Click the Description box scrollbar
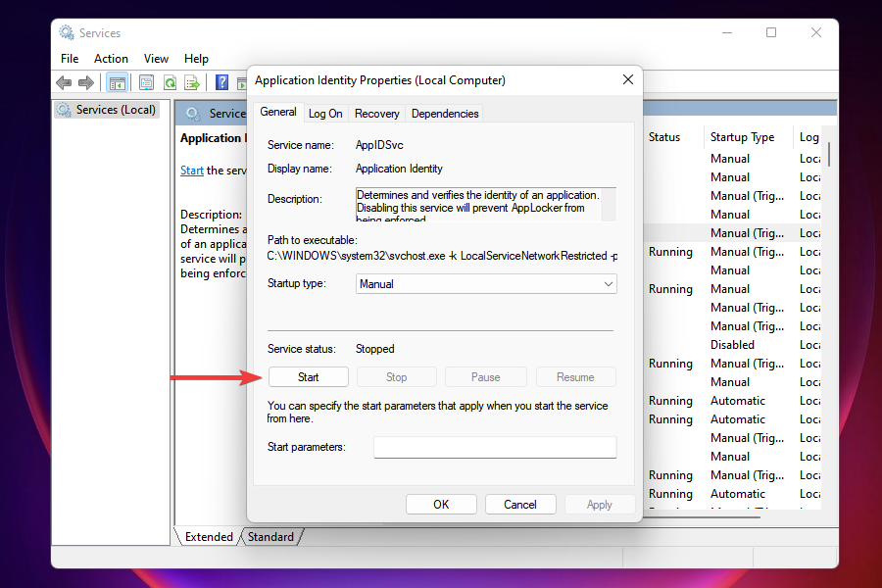The image size is (882, 588). coord(609,204)
